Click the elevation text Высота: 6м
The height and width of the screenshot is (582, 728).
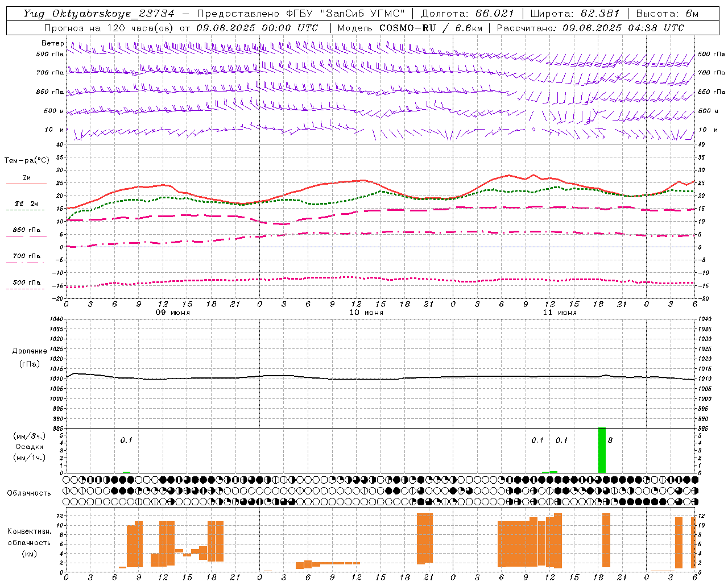[667, 14]
